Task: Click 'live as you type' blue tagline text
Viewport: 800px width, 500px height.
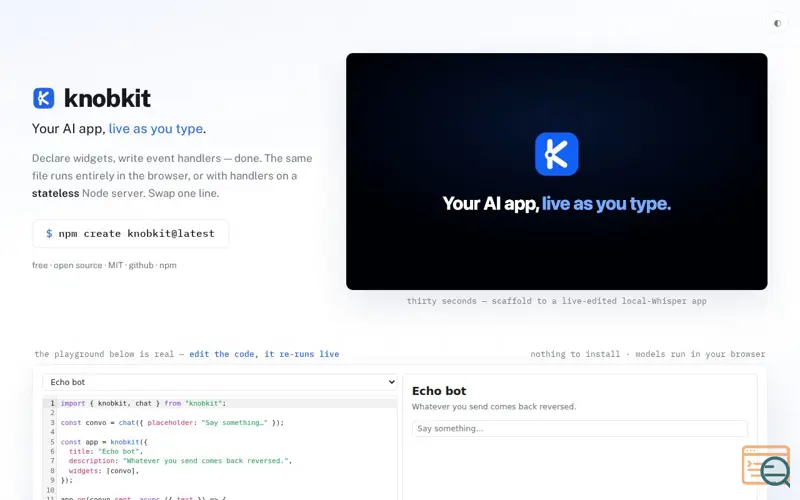Action: point(156,129)
